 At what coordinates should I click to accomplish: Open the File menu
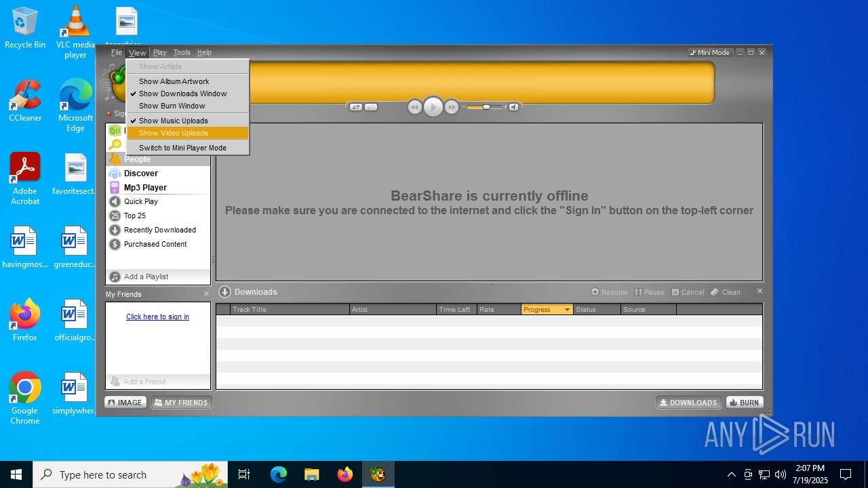pos(117,53)
